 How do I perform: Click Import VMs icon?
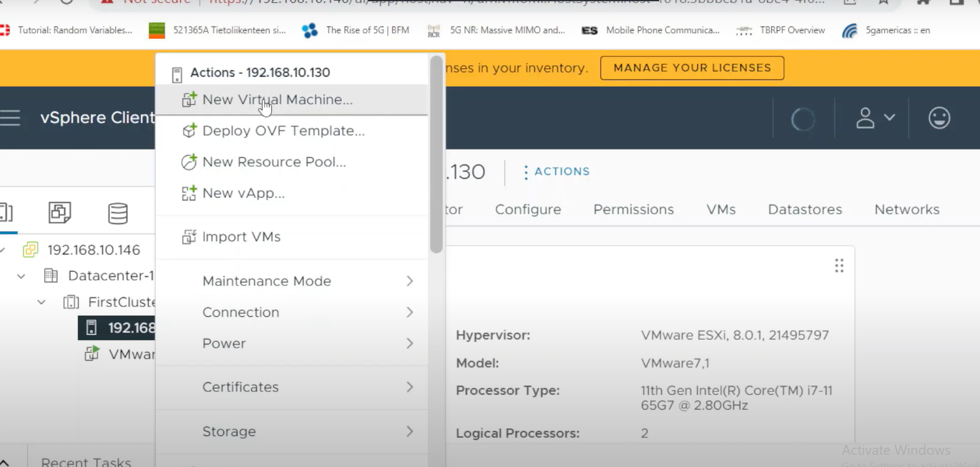pos(189,237)
